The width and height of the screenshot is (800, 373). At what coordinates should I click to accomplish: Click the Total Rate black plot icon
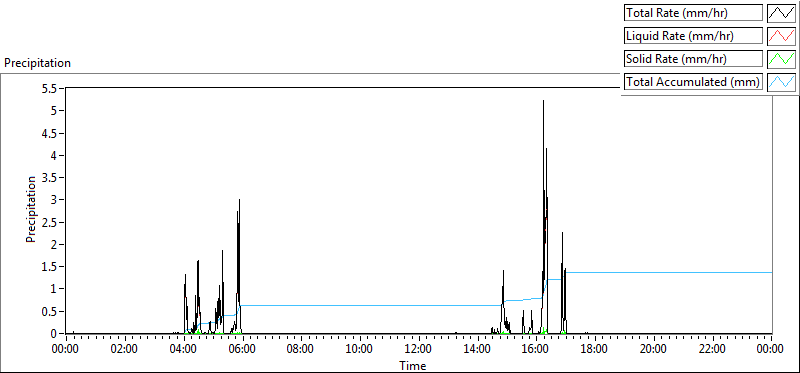click(782, 12)
